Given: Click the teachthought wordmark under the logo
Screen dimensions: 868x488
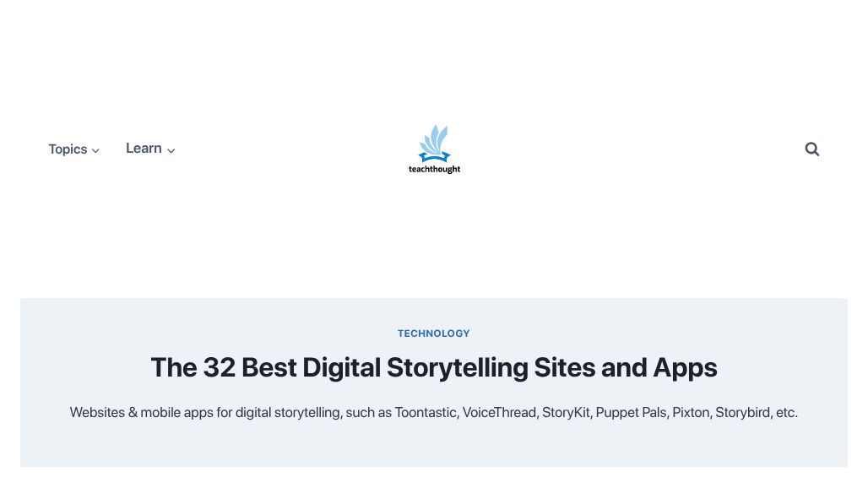Looking at the screenshot, I should point(434,169).
